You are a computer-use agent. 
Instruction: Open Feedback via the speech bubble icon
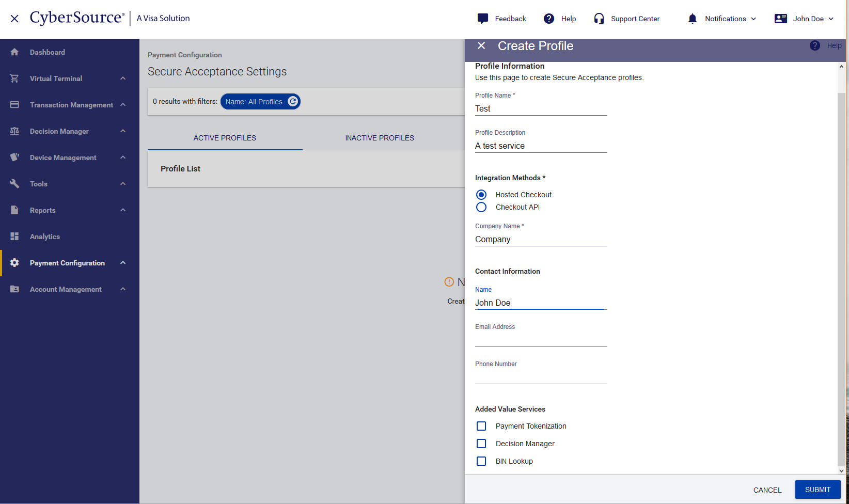(x=483, y=19)
